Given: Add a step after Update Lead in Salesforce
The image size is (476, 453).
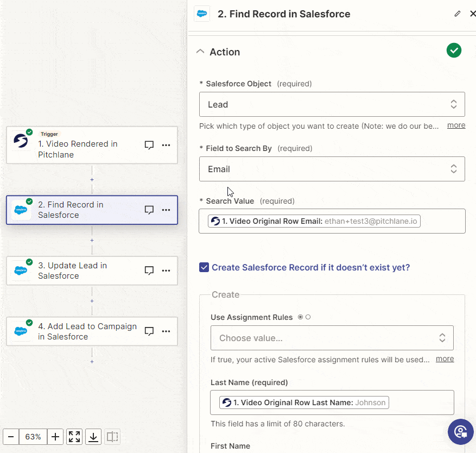Looking at the screenshot, I should tap(92, 301).
